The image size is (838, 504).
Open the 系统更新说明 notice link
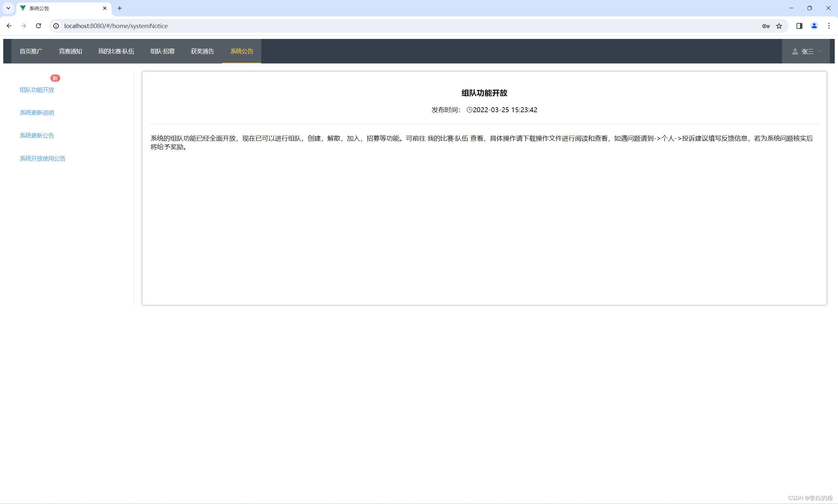click(37, 113)
